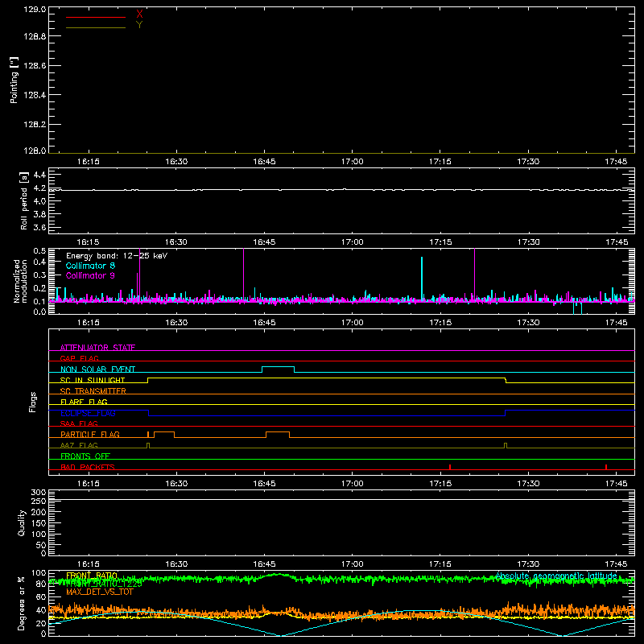
Task: Select the "Y" legend label
Action: (x=139, y=25)
